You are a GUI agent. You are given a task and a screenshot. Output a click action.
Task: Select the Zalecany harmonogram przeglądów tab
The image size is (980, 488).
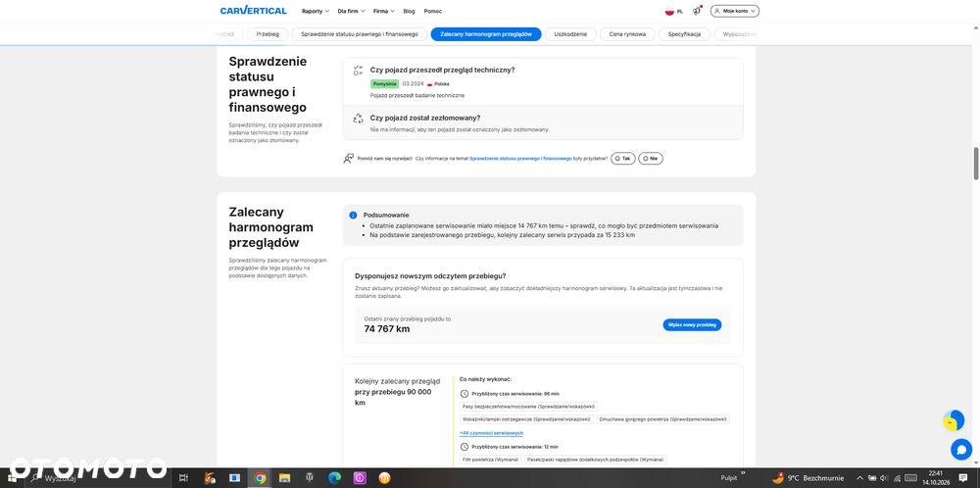click(486, 34)
